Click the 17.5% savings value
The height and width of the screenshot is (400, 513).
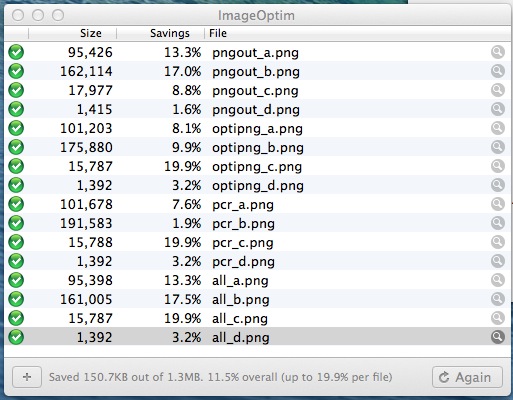(182, 299)
